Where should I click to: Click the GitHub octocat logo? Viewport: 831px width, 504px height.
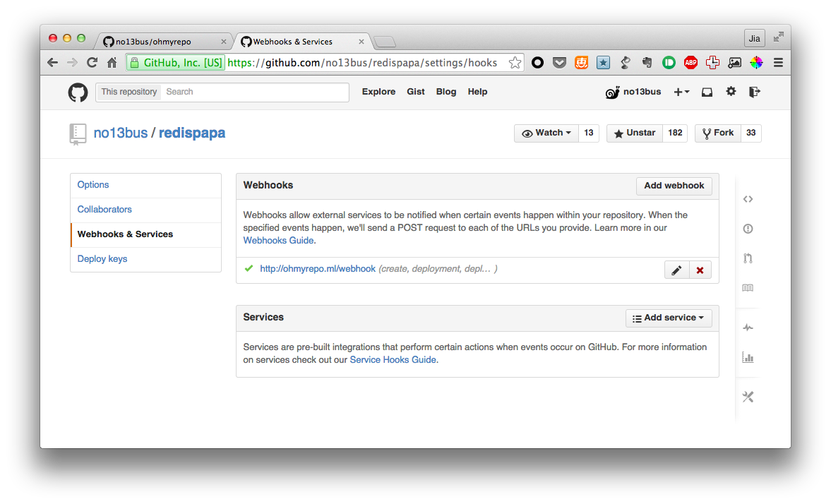78,92
